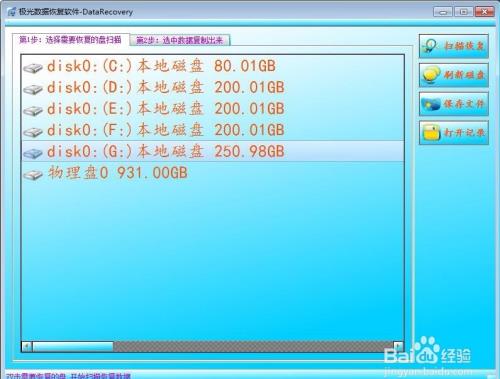Click the 打开记录 open record button
Screen dimensions: 500x379
pyautogui.click(x=454, y=133)
